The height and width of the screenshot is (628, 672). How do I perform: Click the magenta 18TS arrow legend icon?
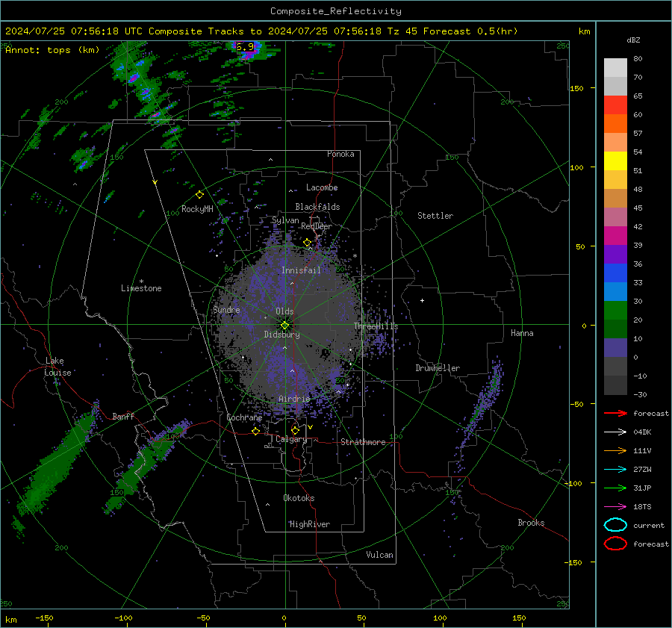tap(615, 507)
